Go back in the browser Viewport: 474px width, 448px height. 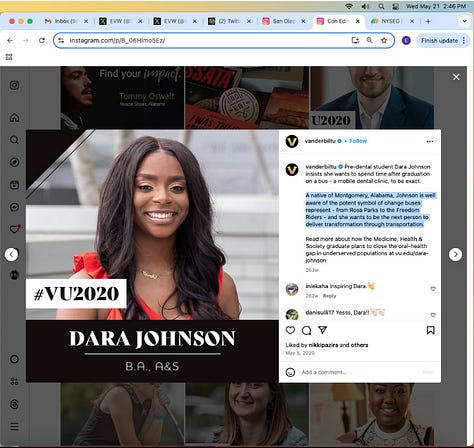point(10,40)
